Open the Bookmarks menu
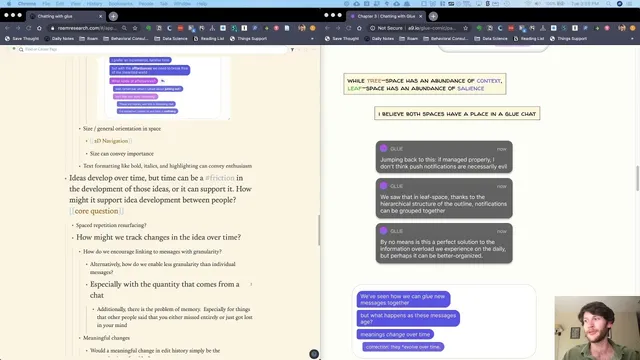This screenshot has width=640, height=360. [120, 4]
